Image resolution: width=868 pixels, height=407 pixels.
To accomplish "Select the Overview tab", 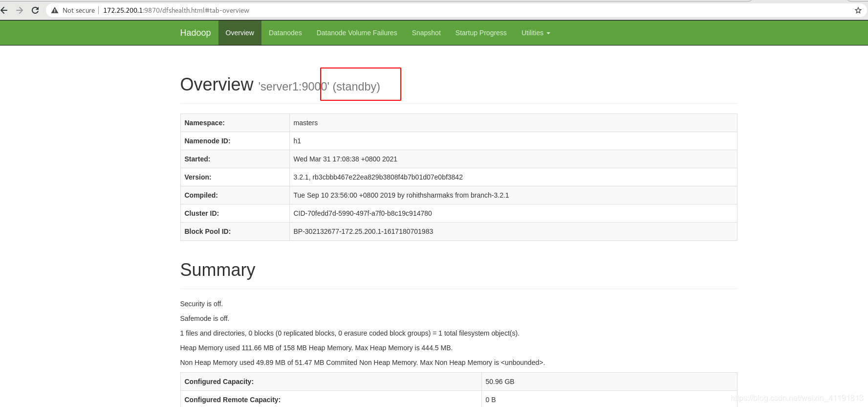I will pyautogui.click(x=239, y=33).
